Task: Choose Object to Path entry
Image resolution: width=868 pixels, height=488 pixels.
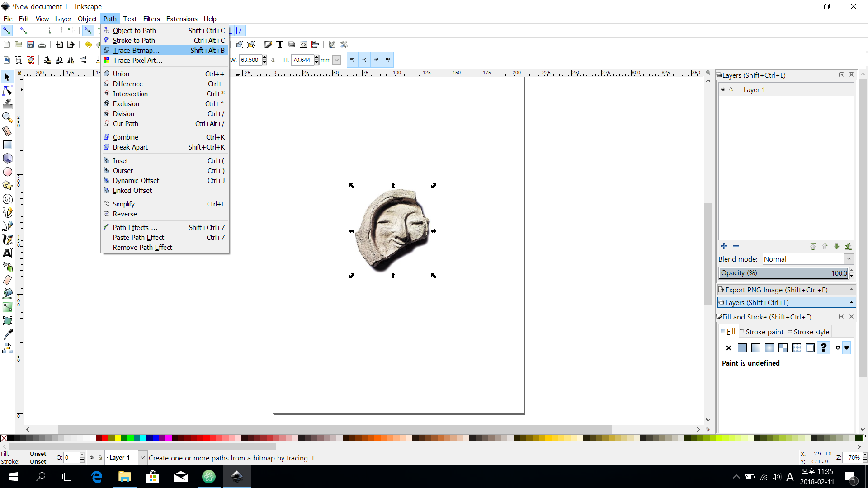Action: tap(165, 30)
